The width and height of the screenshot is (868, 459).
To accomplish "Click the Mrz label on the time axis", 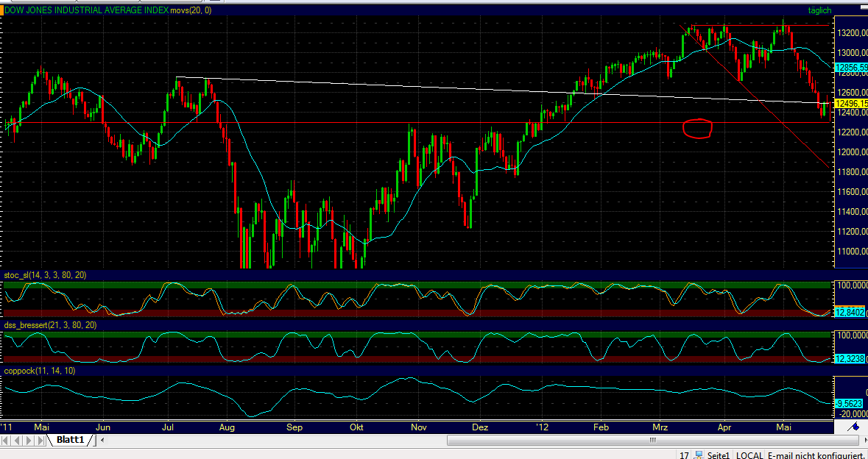I will coord(660,427).
